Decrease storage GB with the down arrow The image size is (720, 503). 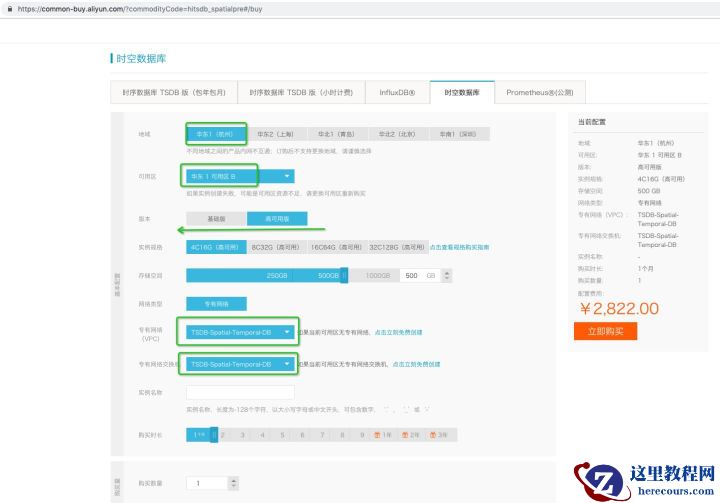pos(446,278)
